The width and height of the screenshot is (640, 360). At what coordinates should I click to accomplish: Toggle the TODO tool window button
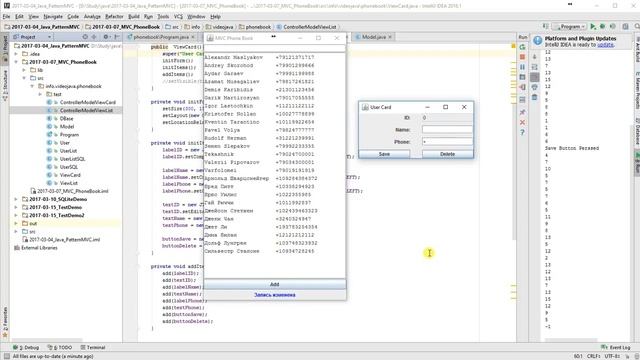[60, 347]
